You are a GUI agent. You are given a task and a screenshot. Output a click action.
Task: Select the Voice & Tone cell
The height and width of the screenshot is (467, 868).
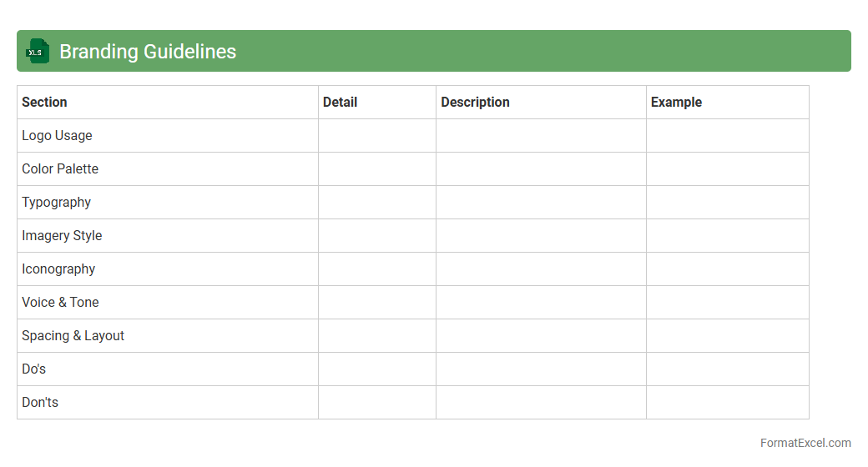[60, 303]
